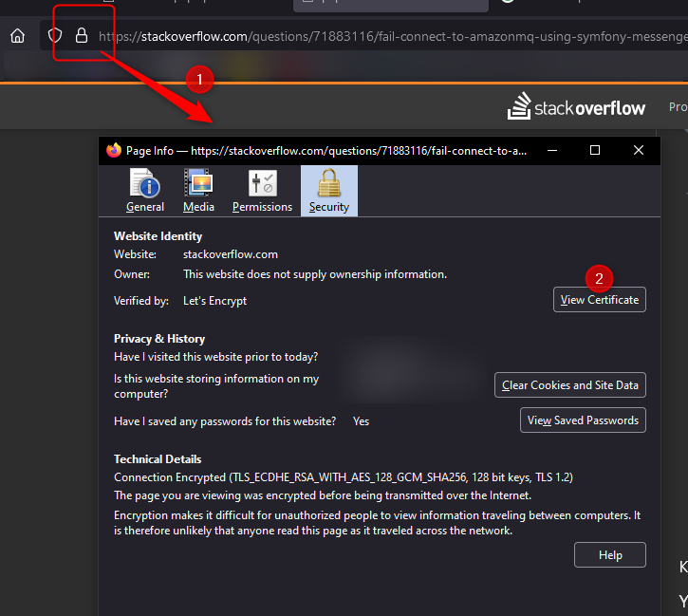Viewport: 688px width, 616px height.
Task: Click the 'Privacy & History' heading
Action: pos(159,339)
